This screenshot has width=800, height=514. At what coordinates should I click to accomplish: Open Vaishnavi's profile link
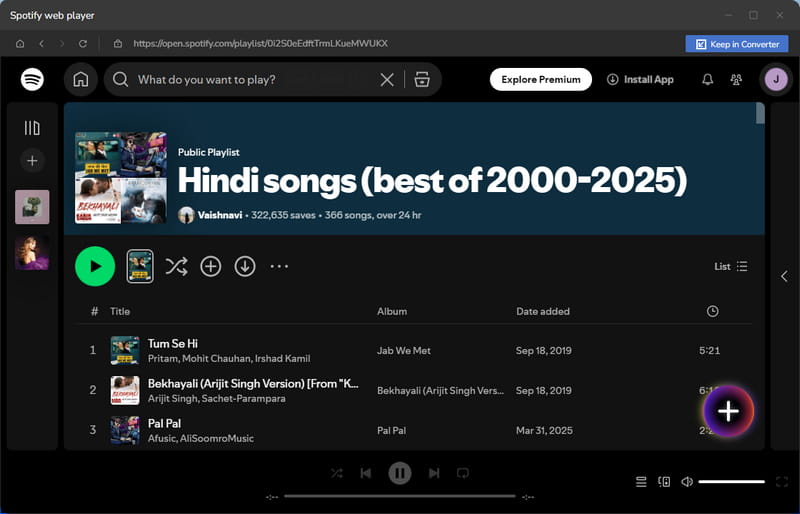tap(220, 215)
